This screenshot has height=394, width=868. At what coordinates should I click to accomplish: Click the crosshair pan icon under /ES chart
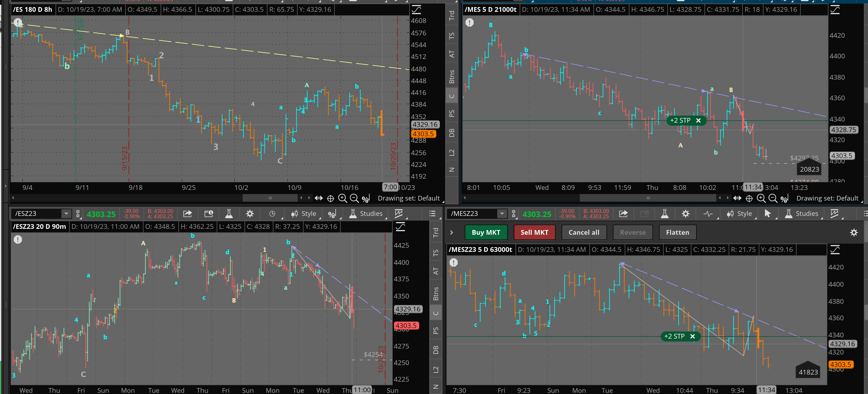tap(331, 198)
